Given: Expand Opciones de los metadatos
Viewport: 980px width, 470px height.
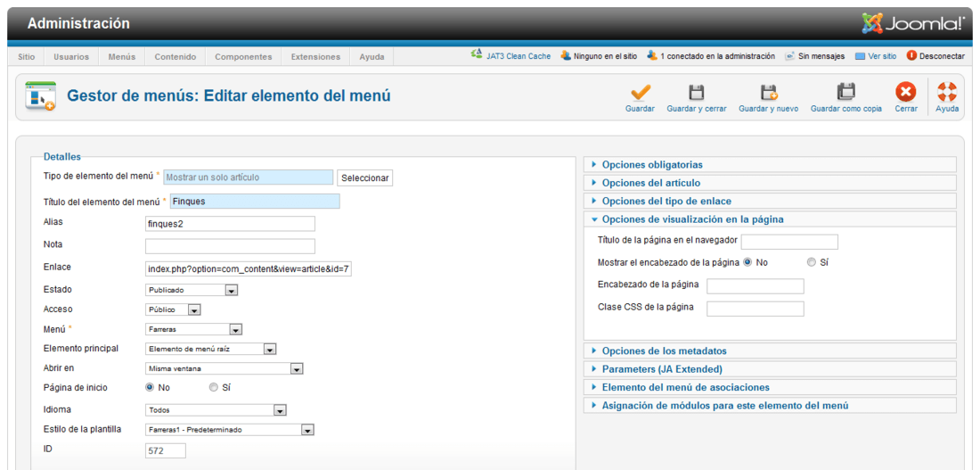Looking at the screenshot, I should [x=770, y=351].
